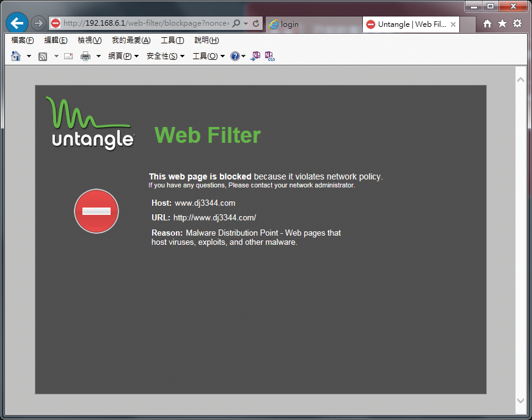The image size is (532, 420).
Task: Click the host text www.dj3344.com
Action: (x=205, y=203)
